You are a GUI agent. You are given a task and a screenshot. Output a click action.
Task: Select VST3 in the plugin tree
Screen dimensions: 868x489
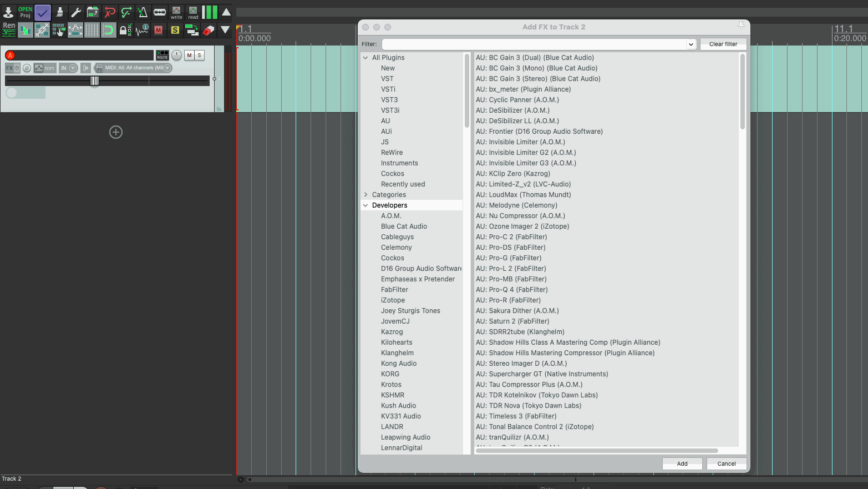click(389, 100)
